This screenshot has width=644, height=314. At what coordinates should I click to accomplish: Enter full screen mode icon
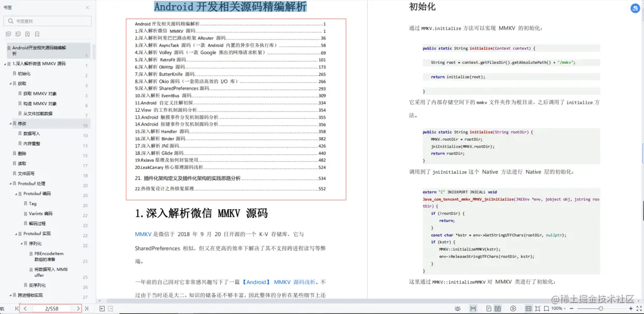click(639, 309)
